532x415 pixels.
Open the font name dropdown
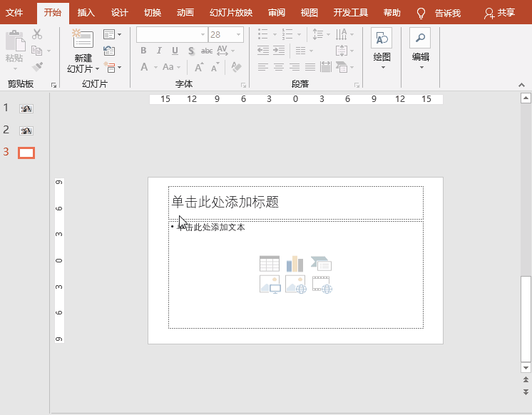tap(203, 35)
